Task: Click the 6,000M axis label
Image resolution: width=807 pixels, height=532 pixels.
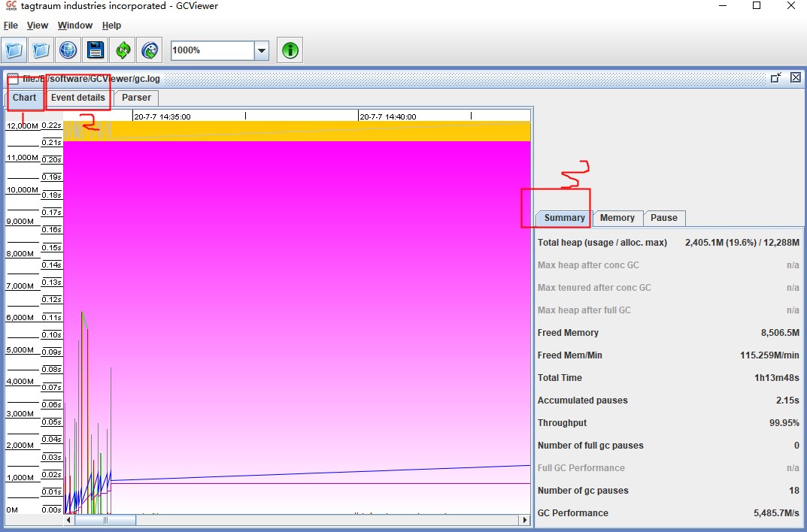Action: 20,318
